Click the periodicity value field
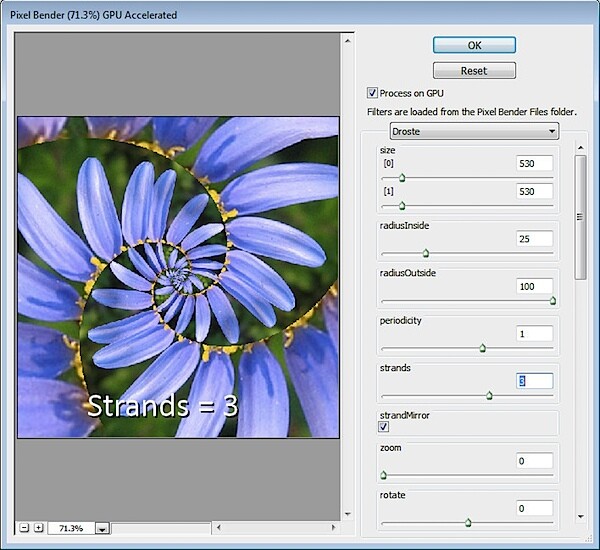This screenshot has height=550, width=600. click(x=534, y=334)
